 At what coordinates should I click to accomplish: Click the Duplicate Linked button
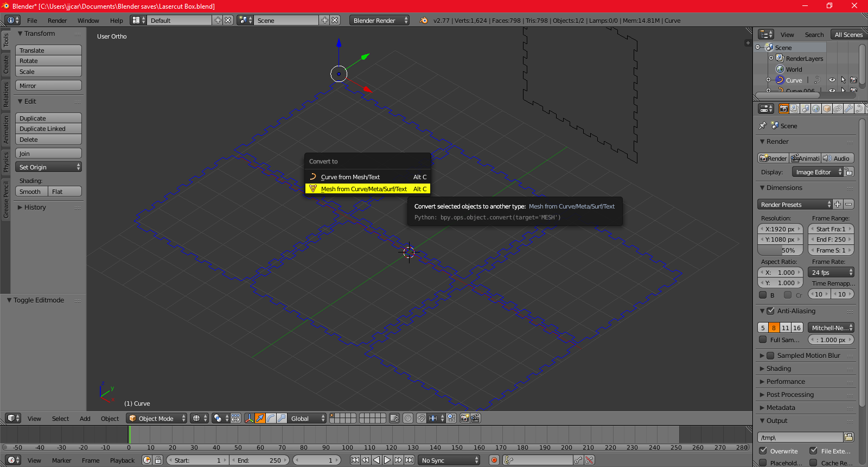(x=48, y=129)
